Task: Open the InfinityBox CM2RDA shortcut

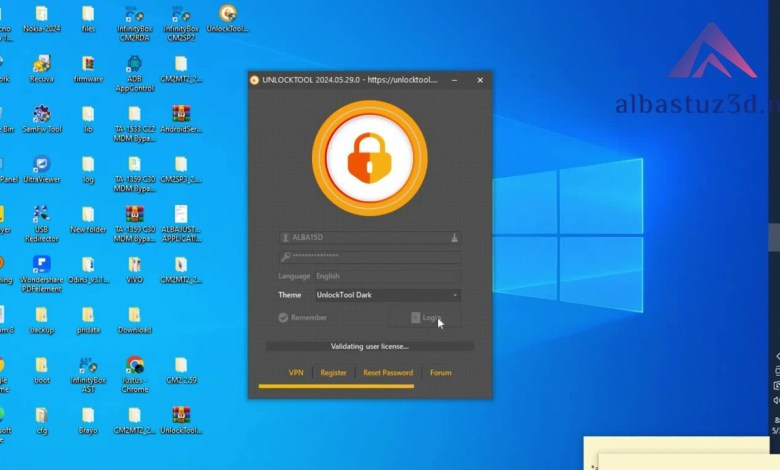Action: point(134,23)
